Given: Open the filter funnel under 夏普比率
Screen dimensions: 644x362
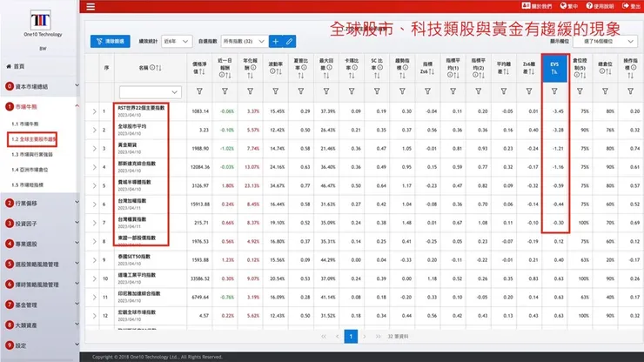Looking at the screenshot, I should [300, 91].
